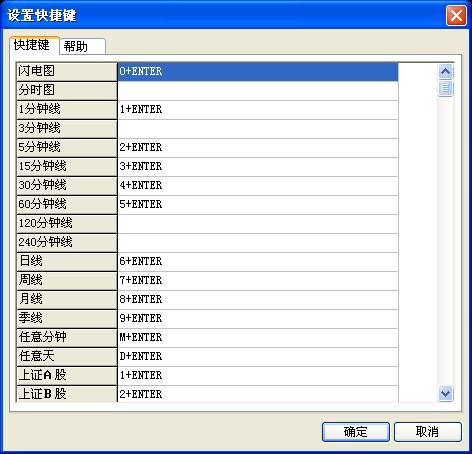This screenshot has height=454, width=472.
Task: Click the vertical scrollbar thumb
Action: point(446,88)
